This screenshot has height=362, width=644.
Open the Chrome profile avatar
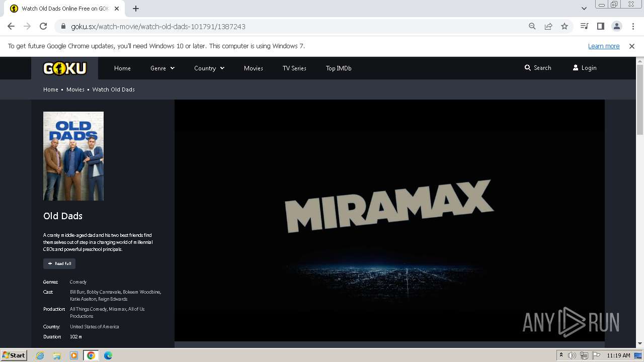point(616,26)
